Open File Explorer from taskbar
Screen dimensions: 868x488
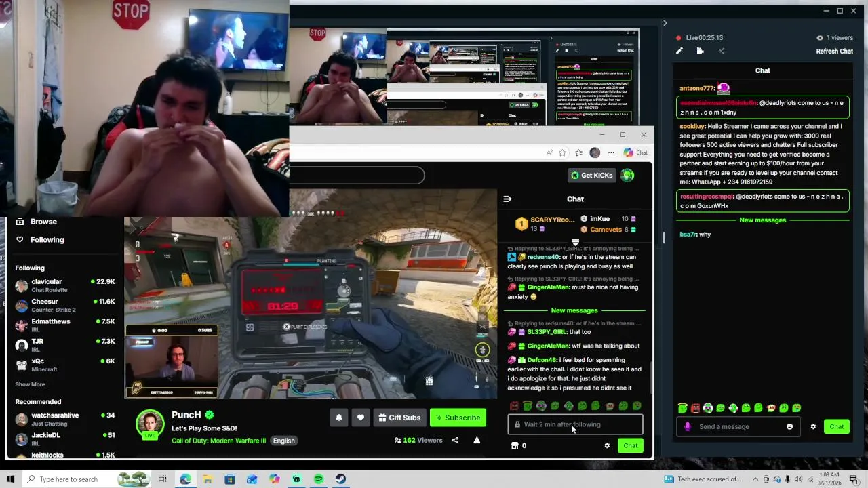208,479
